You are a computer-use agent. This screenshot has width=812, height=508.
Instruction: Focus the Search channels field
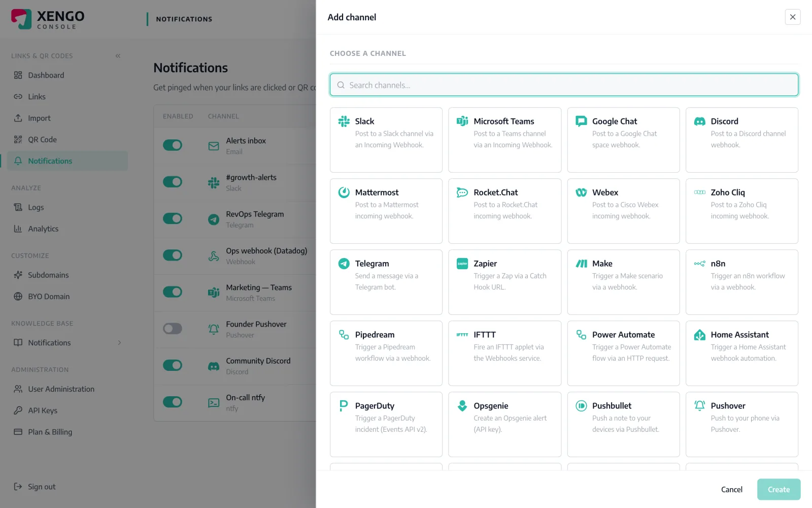click(564, 85)
